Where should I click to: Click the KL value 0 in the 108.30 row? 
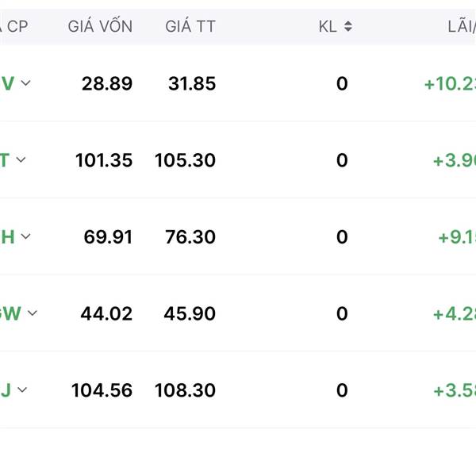(342, 390)
